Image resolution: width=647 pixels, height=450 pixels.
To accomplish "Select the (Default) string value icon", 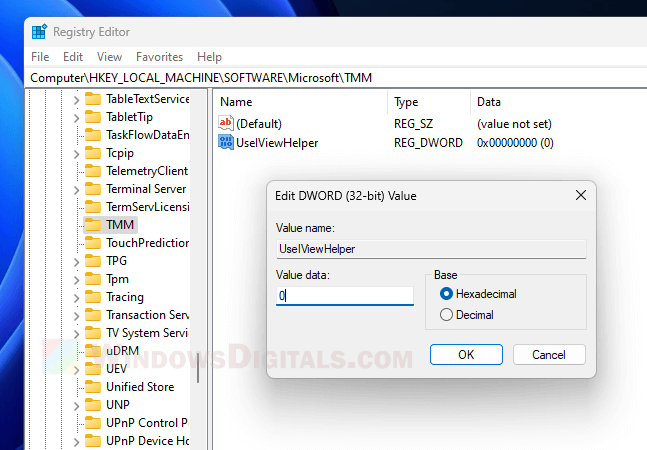I will (226, 123).
